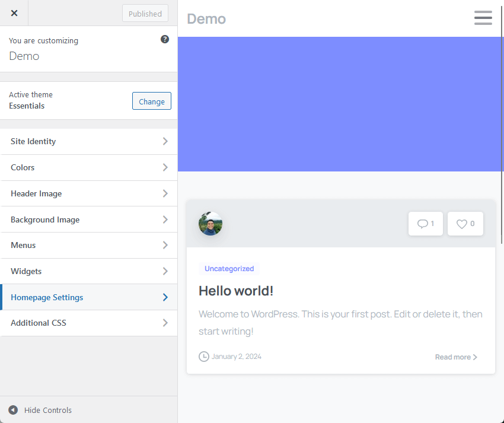This screenshot has width=504, height=423.
Task: Expand the Header Image section chevron
Action: tap(165, 193)
